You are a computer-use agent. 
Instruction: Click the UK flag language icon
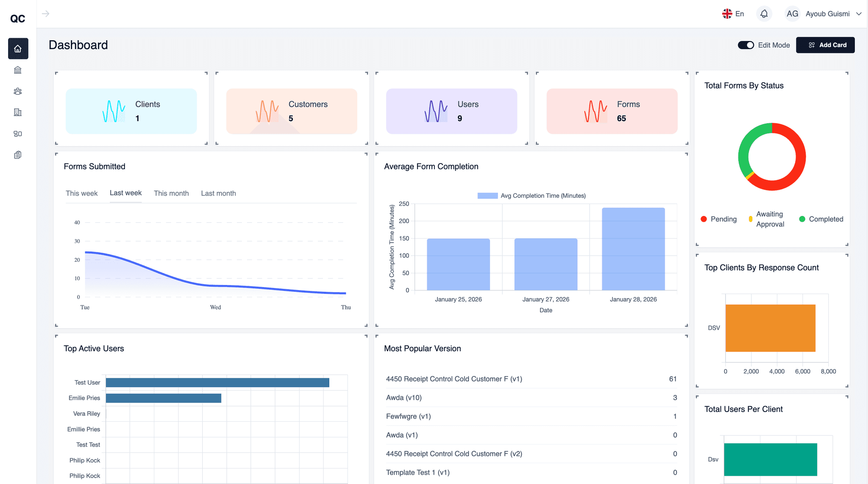click(727, 14)
